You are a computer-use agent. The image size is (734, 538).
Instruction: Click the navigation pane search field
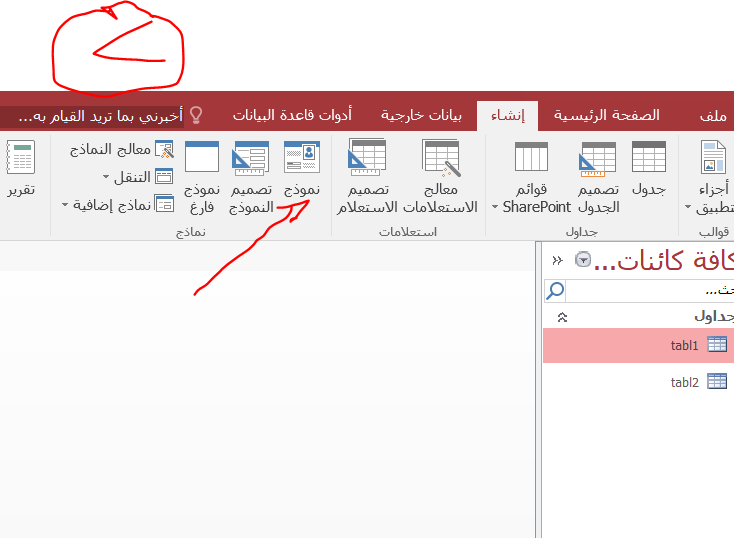coord(650,291)
